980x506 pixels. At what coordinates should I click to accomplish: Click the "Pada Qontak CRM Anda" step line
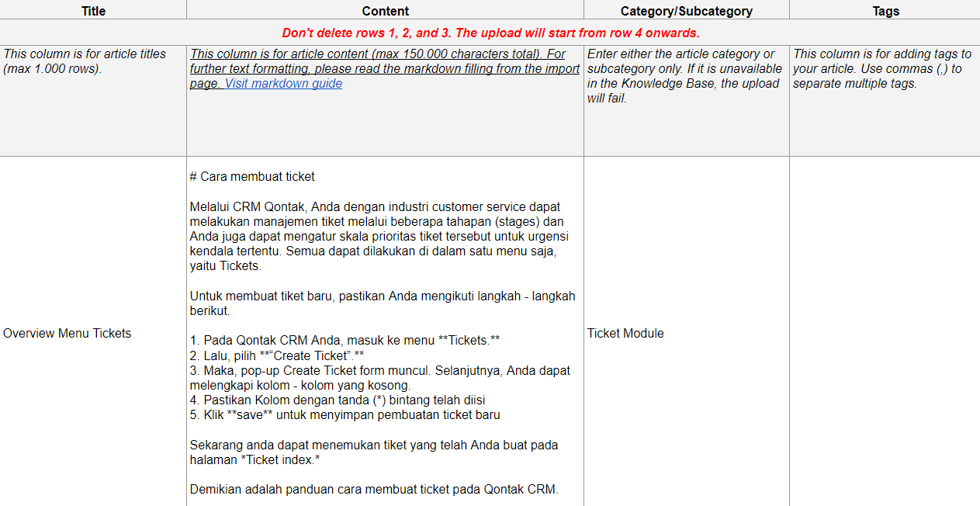pyautogui.click(x=345, y=341)
